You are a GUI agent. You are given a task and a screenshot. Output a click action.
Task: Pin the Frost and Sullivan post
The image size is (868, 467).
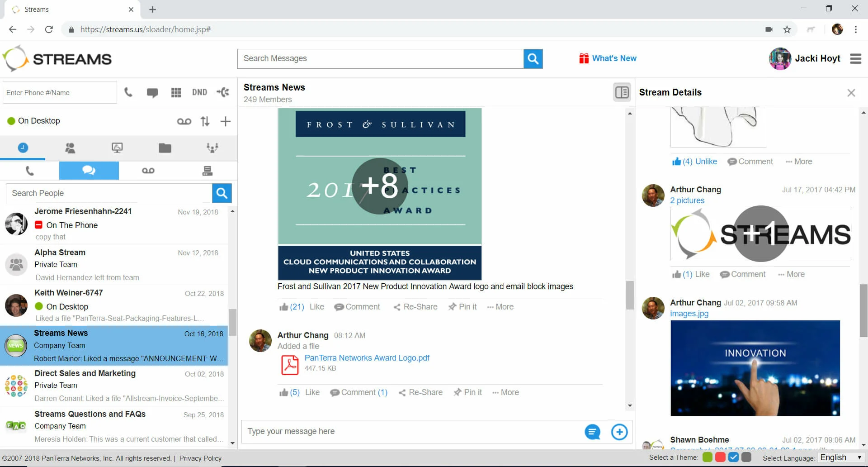[x=462, y=307]
